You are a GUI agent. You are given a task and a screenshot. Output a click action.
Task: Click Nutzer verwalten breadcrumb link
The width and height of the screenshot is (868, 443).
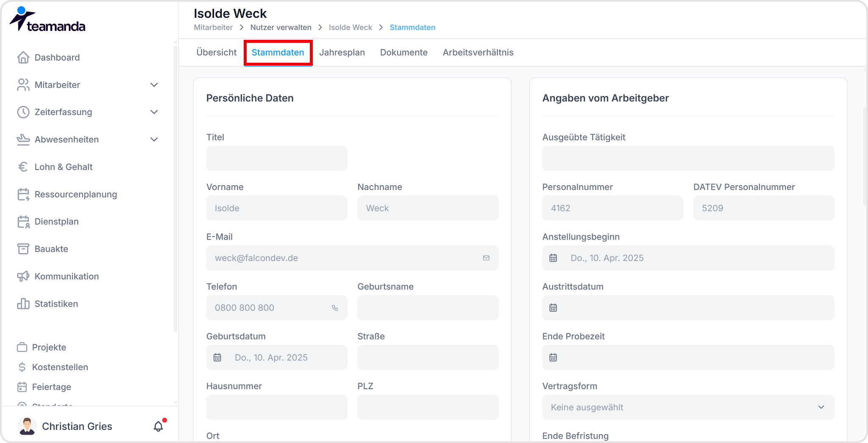pyautogui.click(x=281, y=27)
